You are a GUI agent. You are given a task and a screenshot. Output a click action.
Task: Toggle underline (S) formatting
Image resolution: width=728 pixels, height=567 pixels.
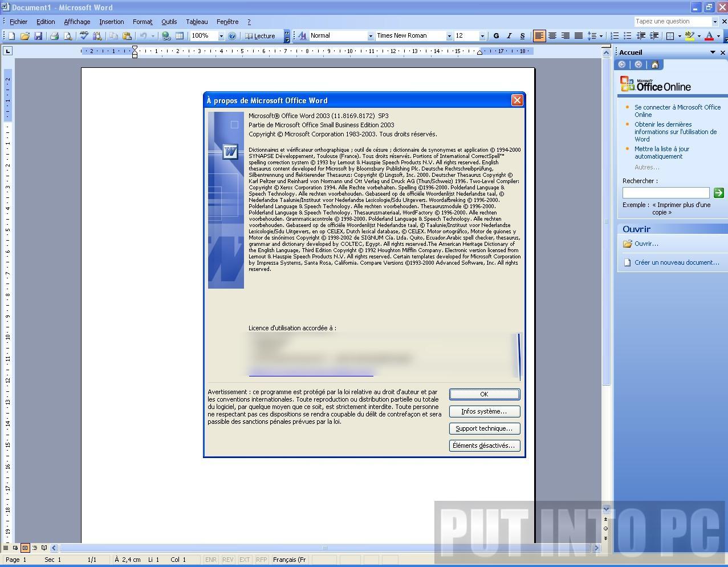(x=522, y=36)
